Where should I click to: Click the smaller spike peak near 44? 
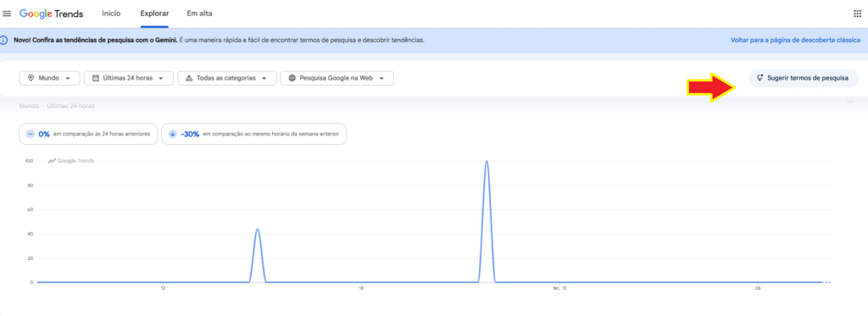pyautogui.click(x=258, y=229)
